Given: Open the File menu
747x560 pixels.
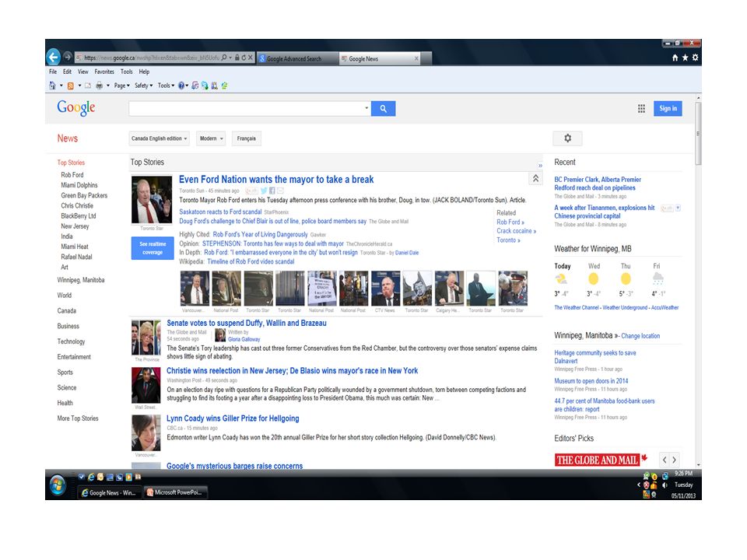Looking at the screenshot, I should click(x=53, y=72).
